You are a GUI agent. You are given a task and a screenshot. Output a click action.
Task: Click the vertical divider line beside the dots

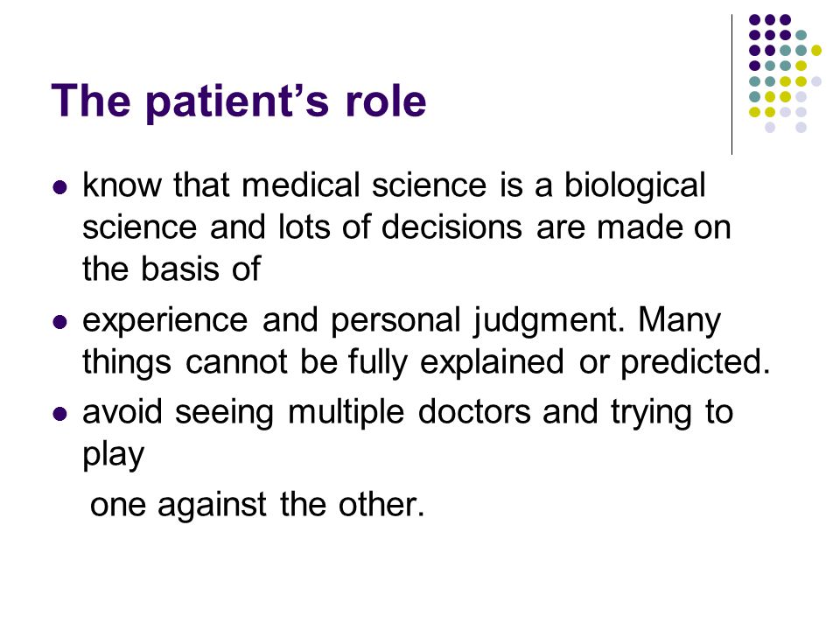[731, 85]
